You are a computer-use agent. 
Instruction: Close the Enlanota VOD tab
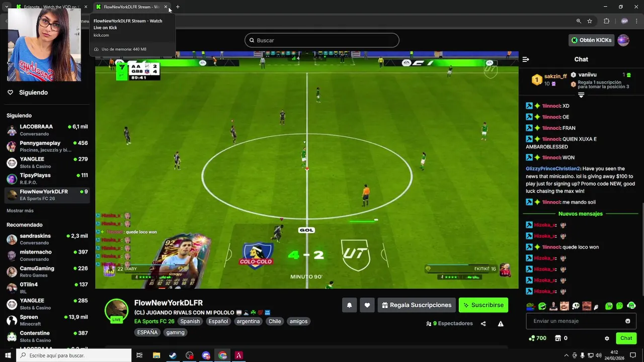click(86, 7)
